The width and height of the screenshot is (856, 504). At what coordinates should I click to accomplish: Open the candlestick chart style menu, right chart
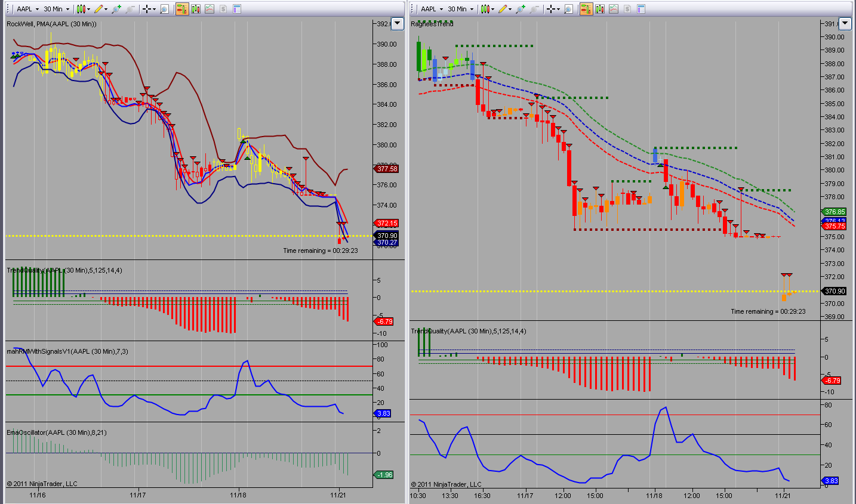pyautogui.click(x=488, y=9)
